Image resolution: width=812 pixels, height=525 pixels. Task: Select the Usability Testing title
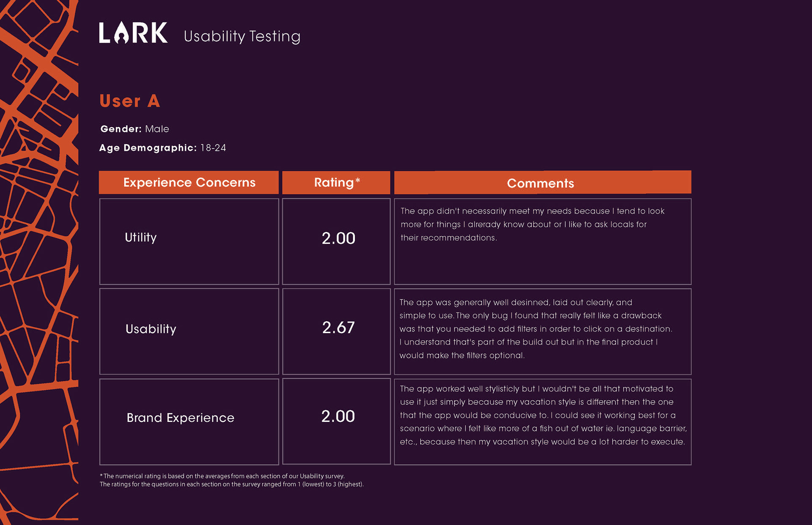coord(242,36)
